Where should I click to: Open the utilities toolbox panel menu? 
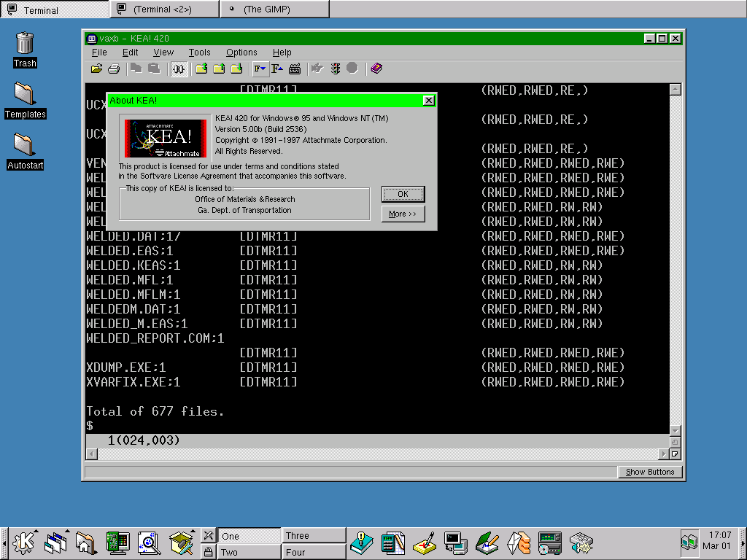182,543
